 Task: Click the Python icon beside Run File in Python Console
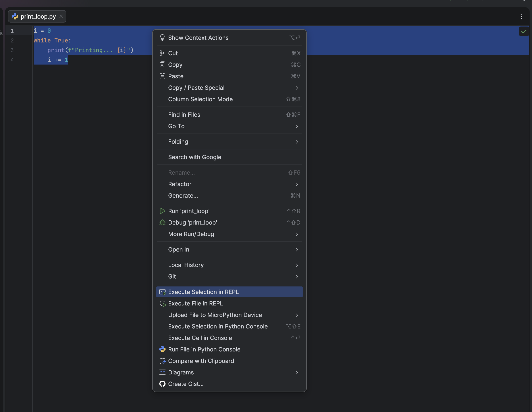pos(162,349)
